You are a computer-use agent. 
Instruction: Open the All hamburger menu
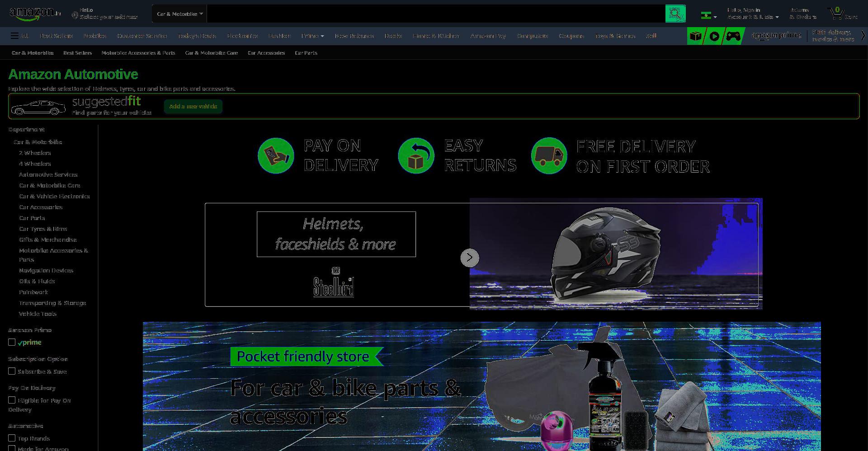(x=19, y=36)
